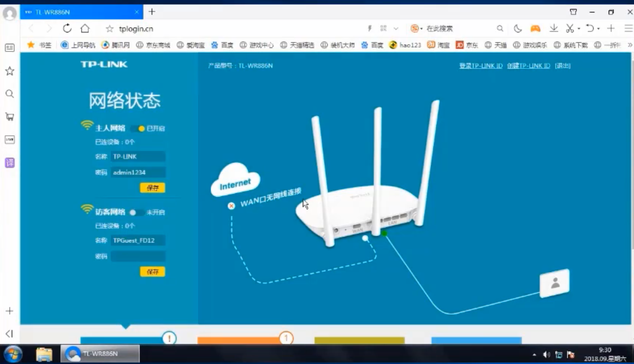Open the scissors screenshot tool dropdown arrow
The width and height of the screenshot is (634, 364).
click(x=579, y=29)
